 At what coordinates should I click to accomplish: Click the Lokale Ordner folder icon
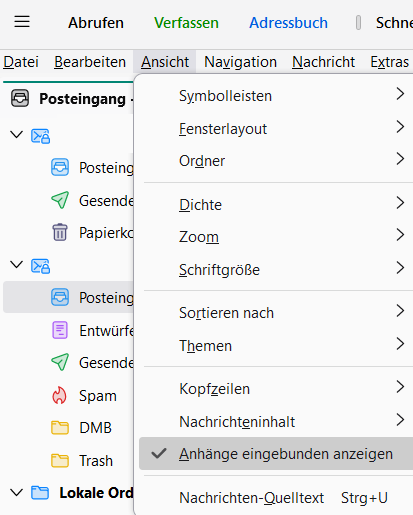point(40,493)
